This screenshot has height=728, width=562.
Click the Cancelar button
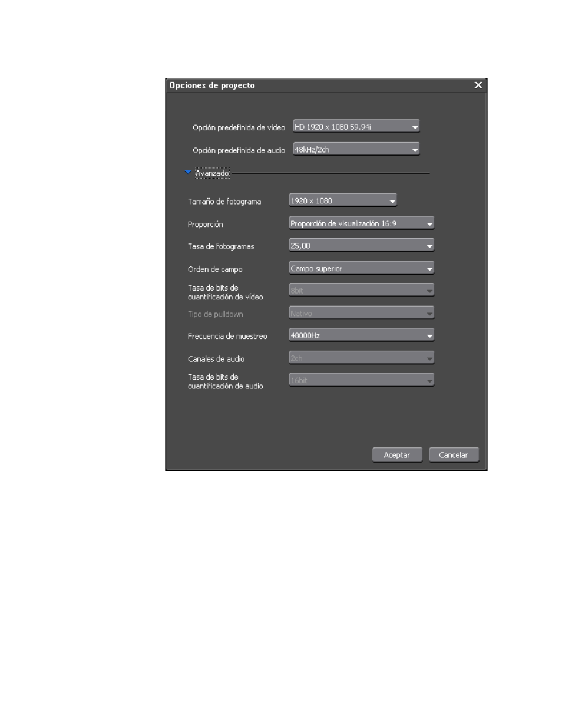[x=454, y=455]
